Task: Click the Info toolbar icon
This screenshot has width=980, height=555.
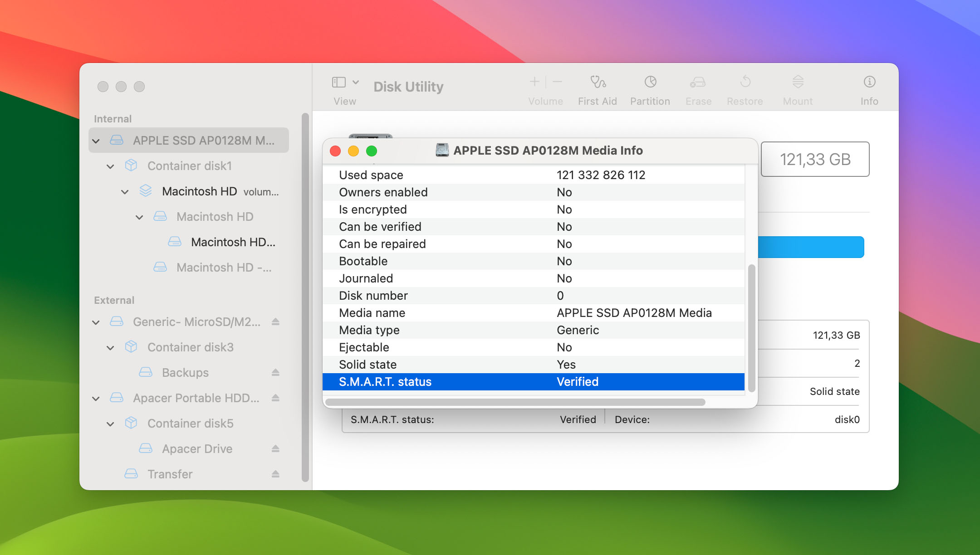Action: coord(869,82)
